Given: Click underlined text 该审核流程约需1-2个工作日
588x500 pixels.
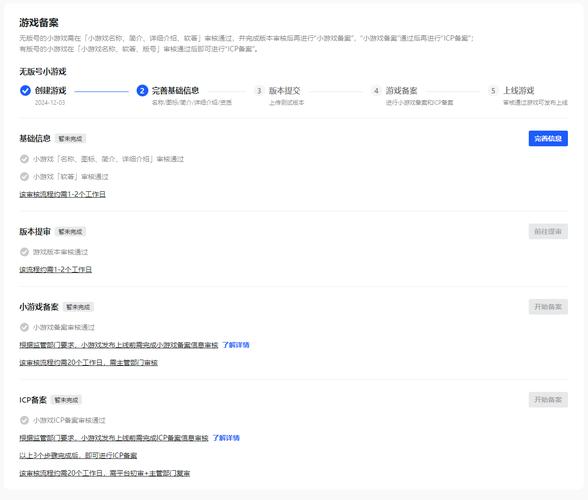Looking at the screenshot, I should coord(62,194).
